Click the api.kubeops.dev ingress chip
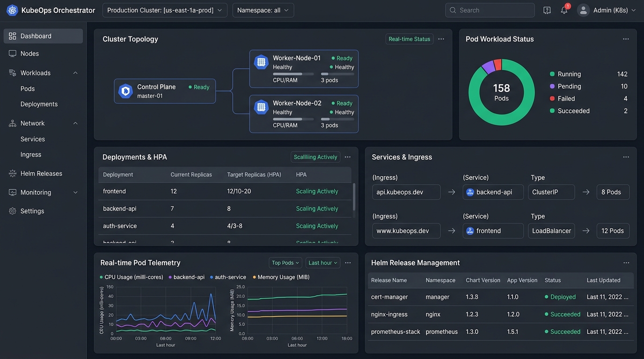This screenshot has width=644, height=359. click(406, 192)
